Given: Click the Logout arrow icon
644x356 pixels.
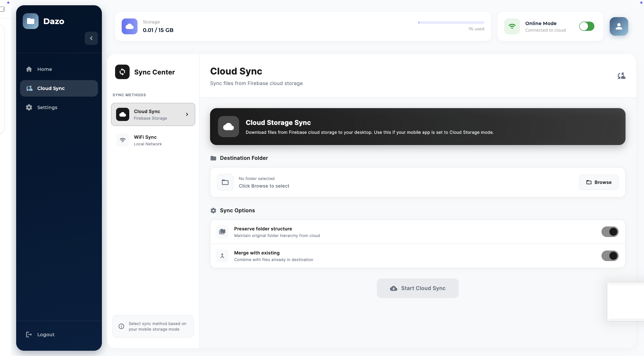Looking at the screenshot, I should pyautogui.click(x=29, y=335).
